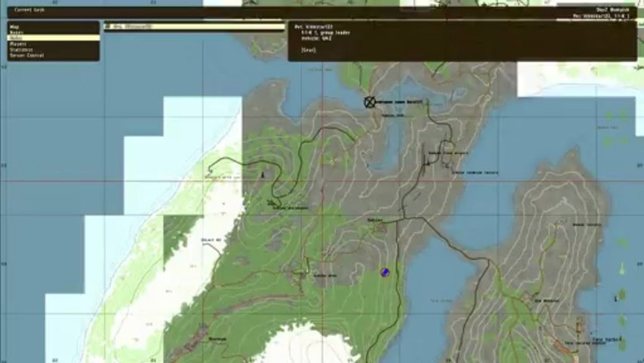Viewport: 644px width, 363px height.
Task: Click the Current task header label
Action: [x=29, y=10]
